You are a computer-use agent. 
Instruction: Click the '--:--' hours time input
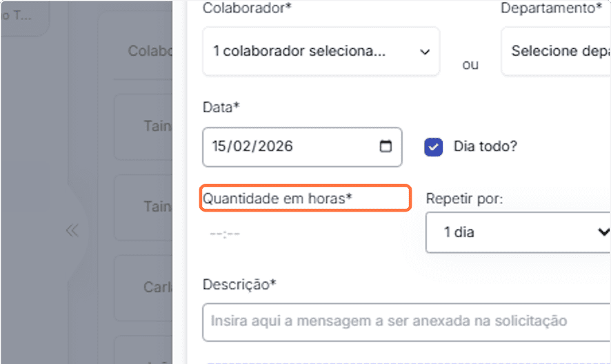coord(226,234)
